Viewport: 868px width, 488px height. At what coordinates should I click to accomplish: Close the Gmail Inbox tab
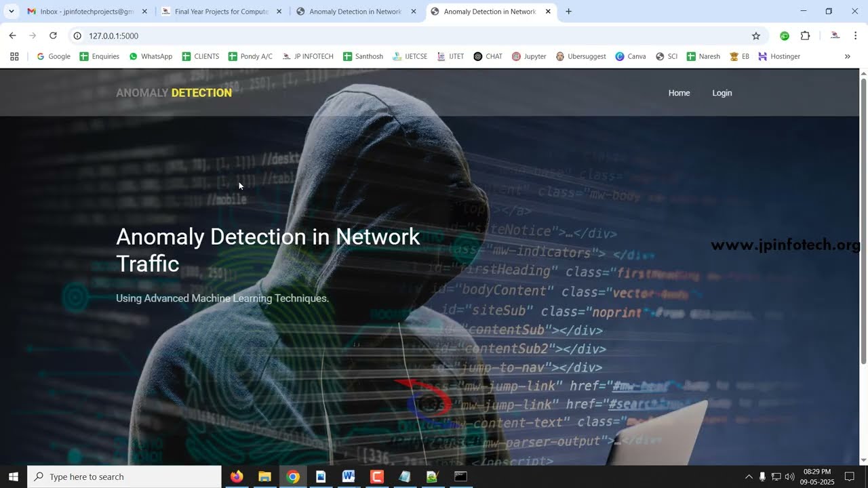click(144, 12)
